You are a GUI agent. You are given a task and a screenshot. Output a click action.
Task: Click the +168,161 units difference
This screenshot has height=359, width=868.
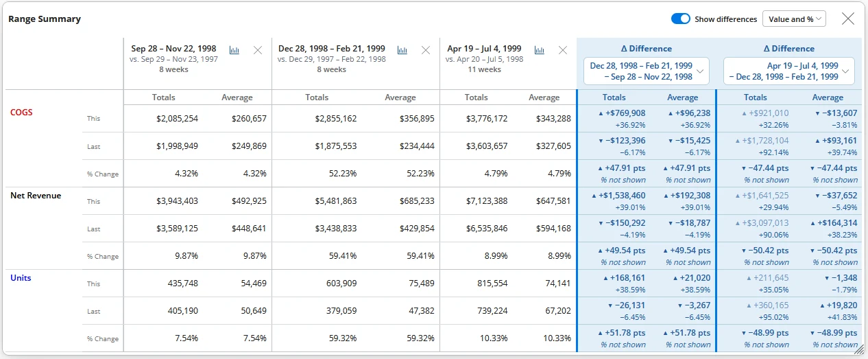click(x=628, y=278)
